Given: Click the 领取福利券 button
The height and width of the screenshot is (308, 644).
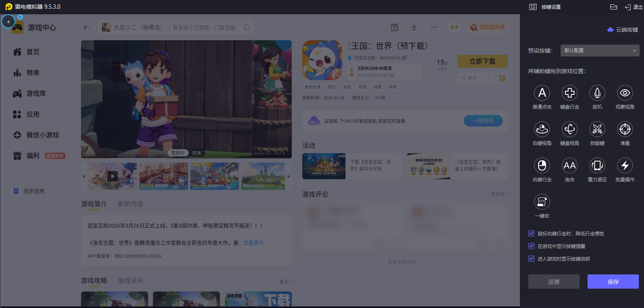Looking at the screenshot, I should [488, 27].
